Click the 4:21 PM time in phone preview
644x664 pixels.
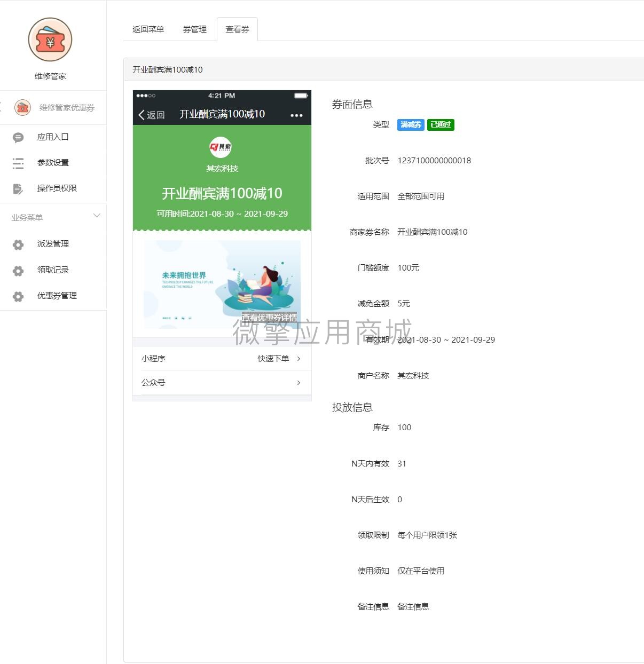[222, 96]
